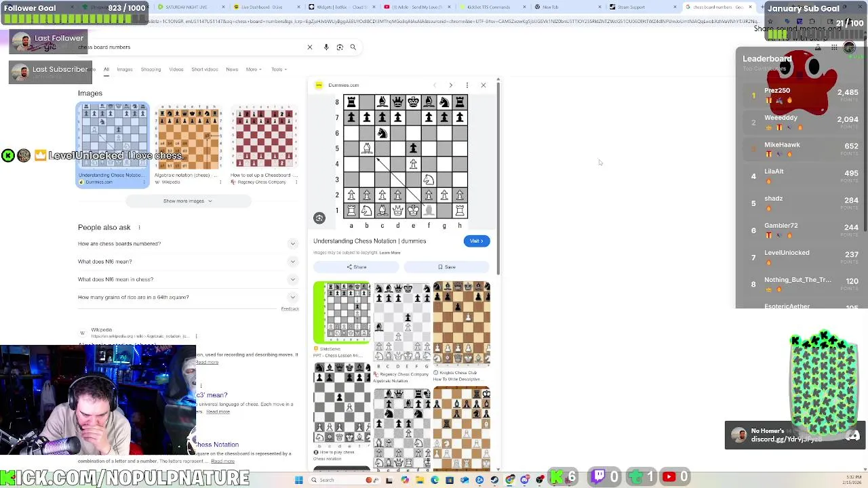Image resolution: width=868 pixels, height=488 pixels.
Task: Open the Windows Start menu
Action: click(299, 480)
